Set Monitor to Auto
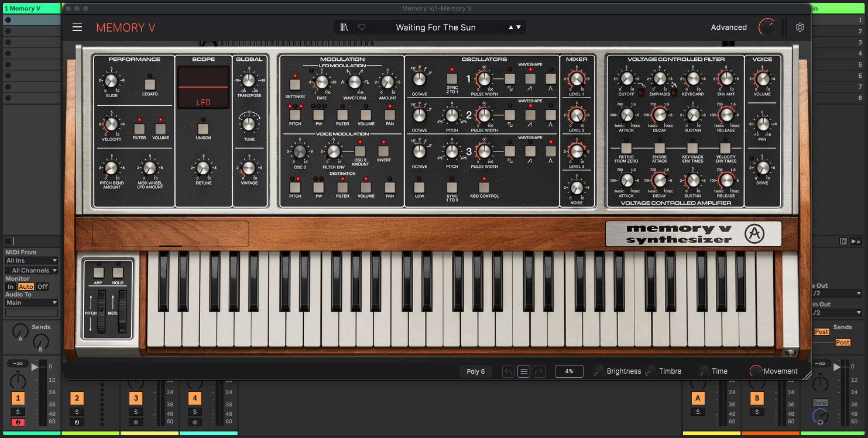Viewport: 868px width, 438px height. (x=26, y=287)
